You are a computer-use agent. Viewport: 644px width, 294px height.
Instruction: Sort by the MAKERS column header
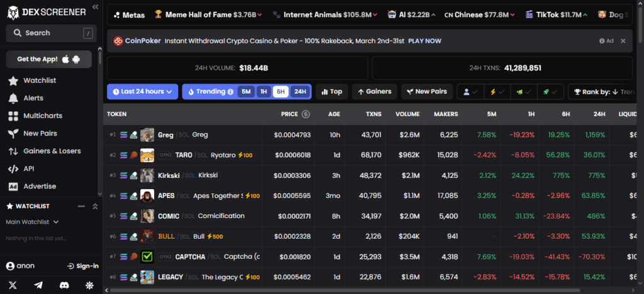coord(446,114)
